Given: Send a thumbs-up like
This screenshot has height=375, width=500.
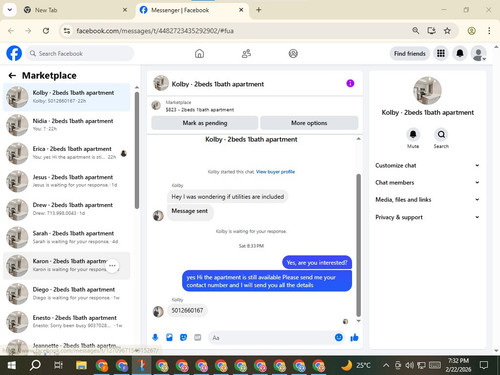Looking at the screenshot, I should (x=354, y=337).
